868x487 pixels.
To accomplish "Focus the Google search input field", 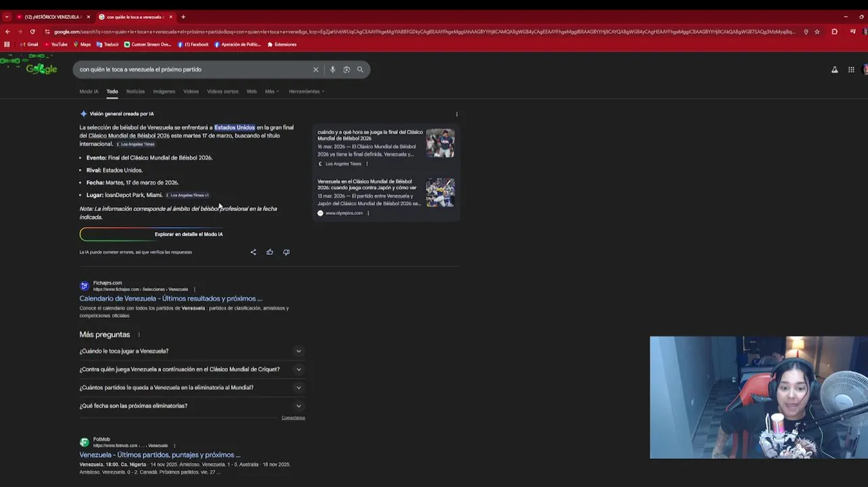I will click(x=193, y=70).
